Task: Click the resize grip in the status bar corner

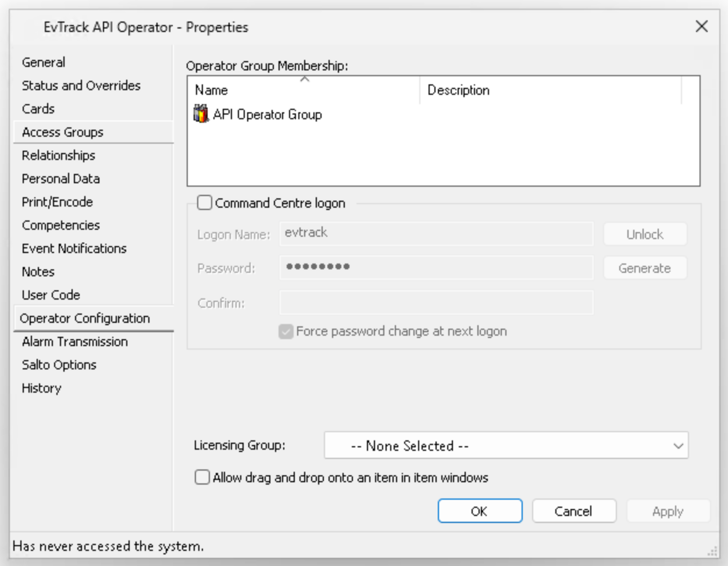Action: (712, 550)
